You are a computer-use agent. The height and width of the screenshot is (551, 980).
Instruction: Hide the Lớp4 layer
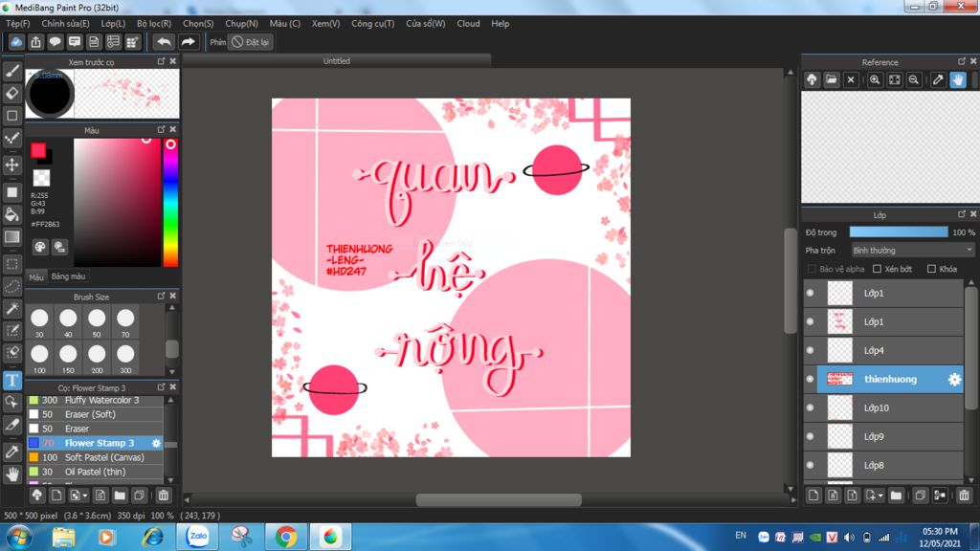(x=811, y=350)
